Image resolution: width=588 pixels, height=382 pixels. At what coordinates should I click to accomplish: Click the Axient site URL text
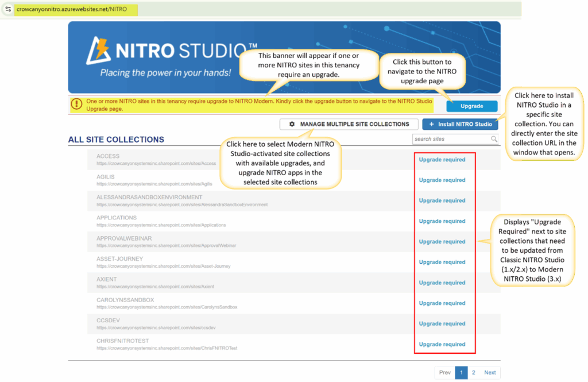[155, 287]
